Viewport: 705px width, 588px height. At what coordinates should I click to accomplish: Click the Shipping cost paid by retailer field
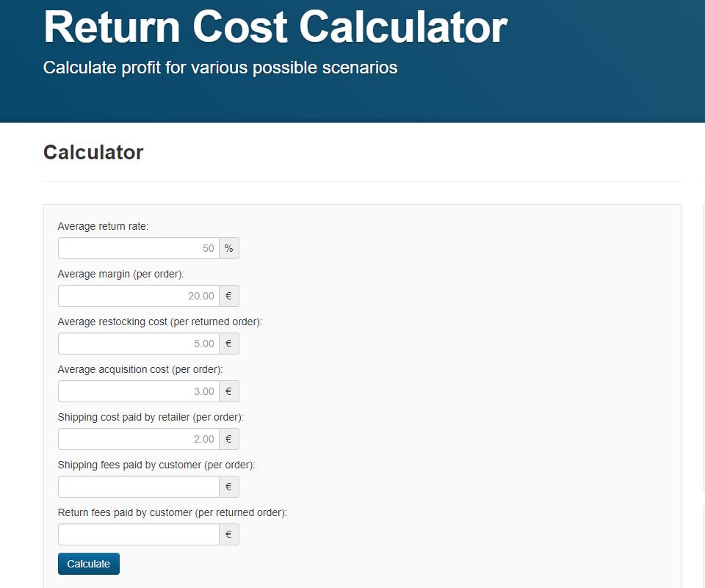coord(138,439)
